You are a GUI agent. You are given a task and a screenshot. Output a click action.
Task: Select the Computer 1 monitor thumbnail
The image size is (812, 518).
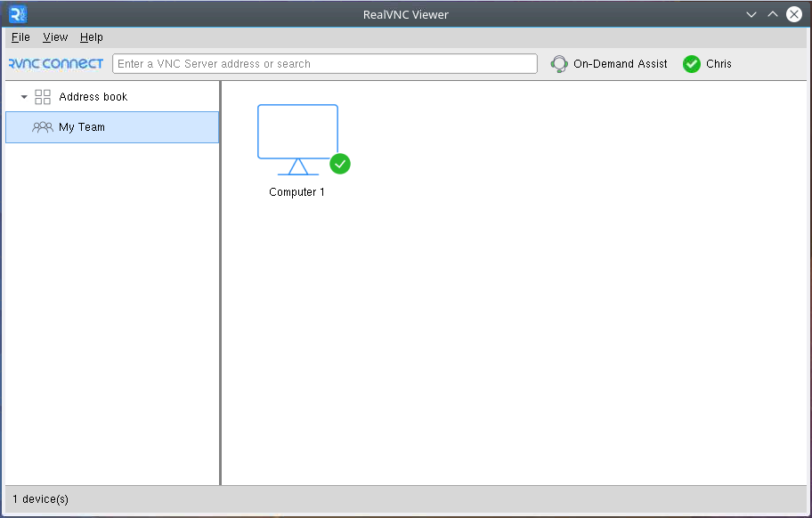tap(297, 139)
